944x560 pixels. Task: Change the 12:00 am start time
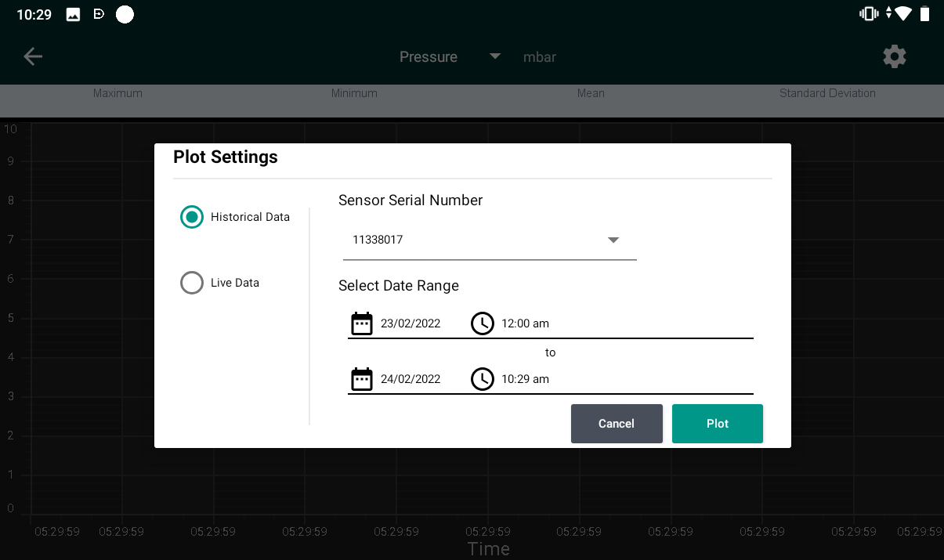point(525,323)
